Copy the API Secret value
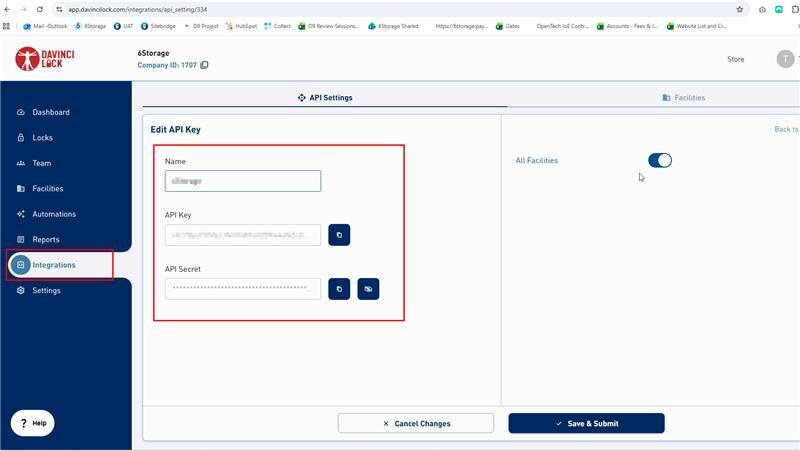Viewport: 800px width, 451px height. 339,289
